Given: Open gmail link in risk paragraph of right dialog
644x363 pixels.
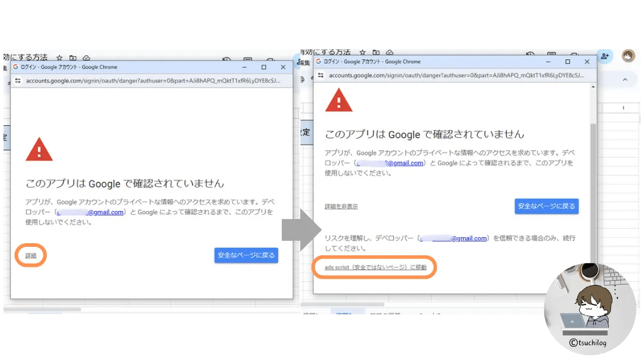Looking at the screenshot, I should click(x=453, y=238).
